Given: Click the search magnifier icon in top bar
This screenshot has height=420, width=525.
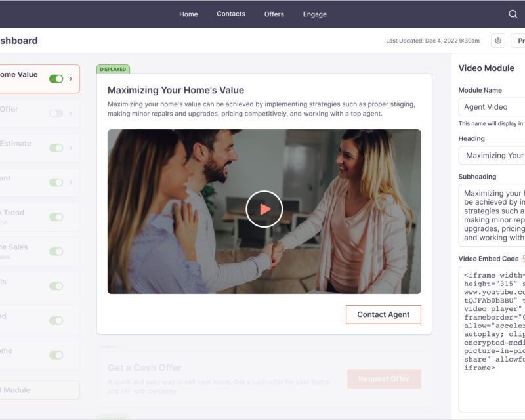Looking at the screenshot, I should pyautogui.click(x=513, y=14).
